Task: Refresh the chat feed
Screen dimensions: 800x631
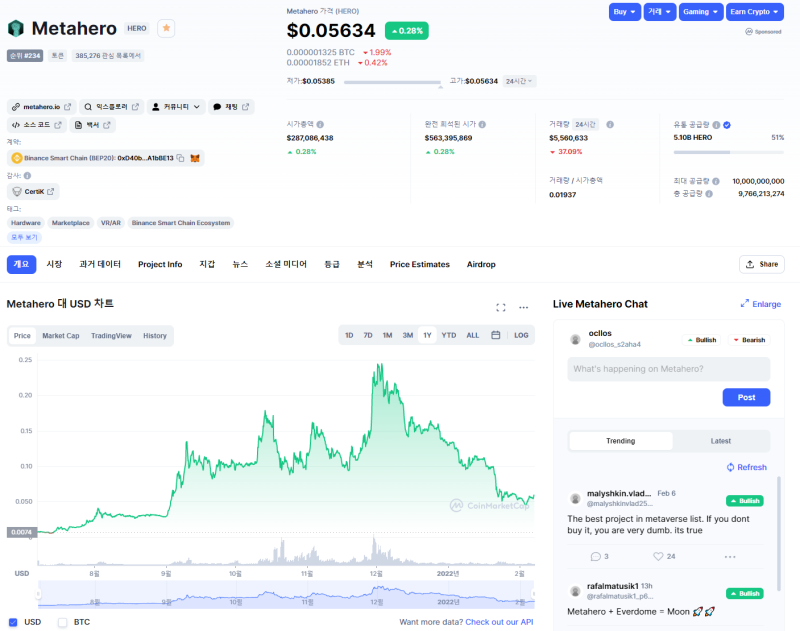Action: 746,467
